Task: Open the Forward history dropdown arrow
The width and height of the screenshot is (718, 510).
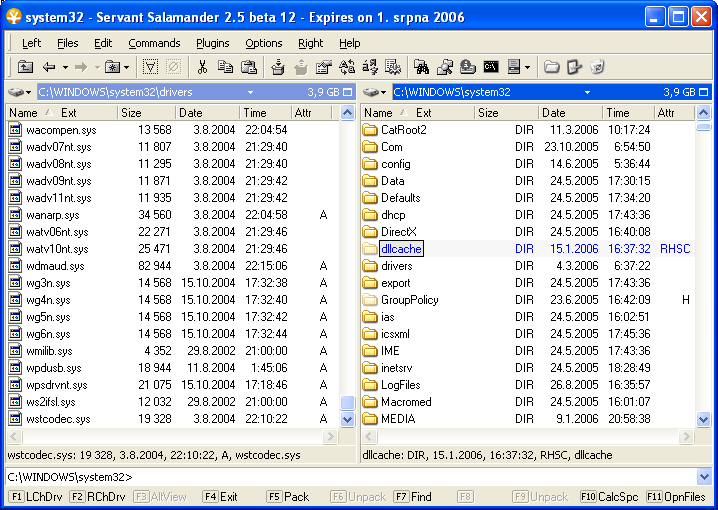Action: 97,67
